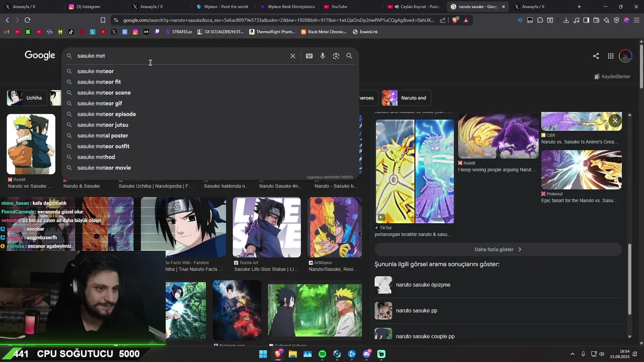The height and width of the screenshot is (362, 644).
Task: Open the TikTok bookmark icon
Action: pos(71,32)
